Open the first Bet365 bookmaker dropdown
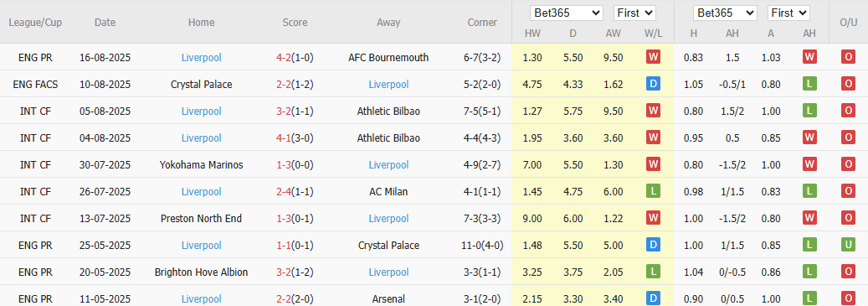 pos(567,13)
